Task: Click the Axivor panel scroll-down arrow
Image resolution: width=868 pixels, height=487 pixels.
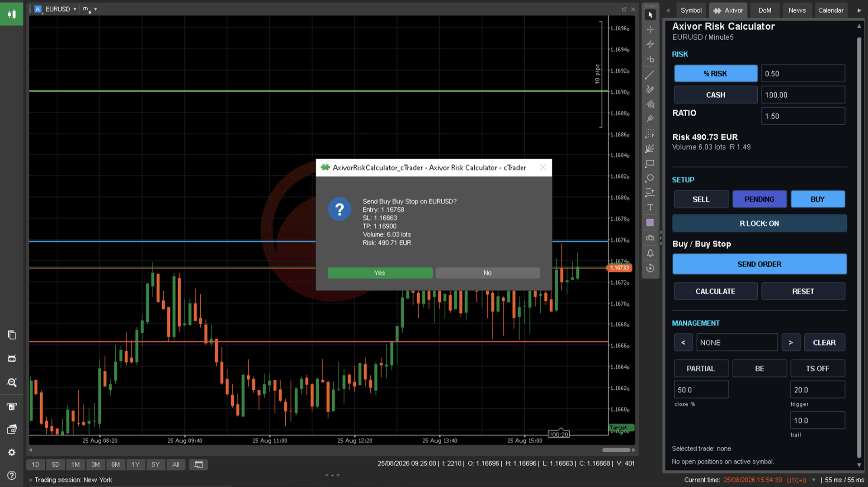Action: click(x=859, y=465)
